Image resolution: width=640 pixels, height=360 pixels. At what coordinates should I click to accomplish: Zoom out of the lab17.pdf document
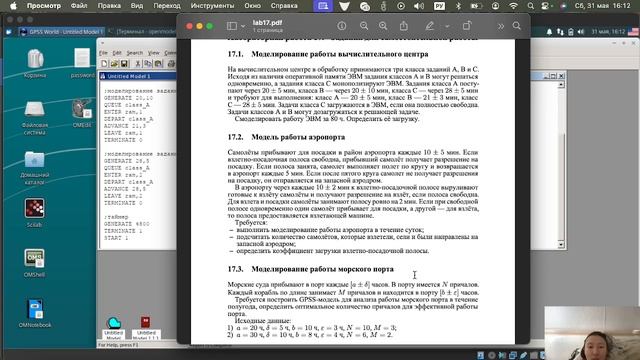click(x=364, y=26)
